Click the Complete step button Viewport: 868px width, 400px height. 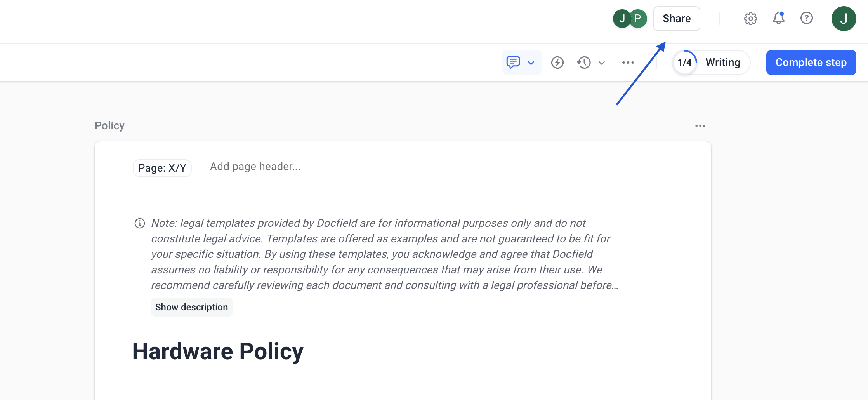click(x=811, y=63)
